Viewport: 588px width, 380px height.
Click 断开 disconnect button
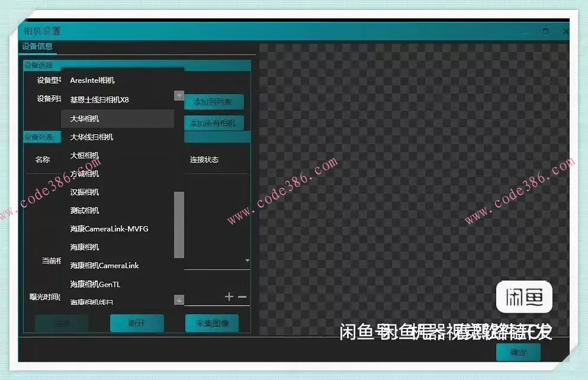pyautogui.click(x=137, y=323)
